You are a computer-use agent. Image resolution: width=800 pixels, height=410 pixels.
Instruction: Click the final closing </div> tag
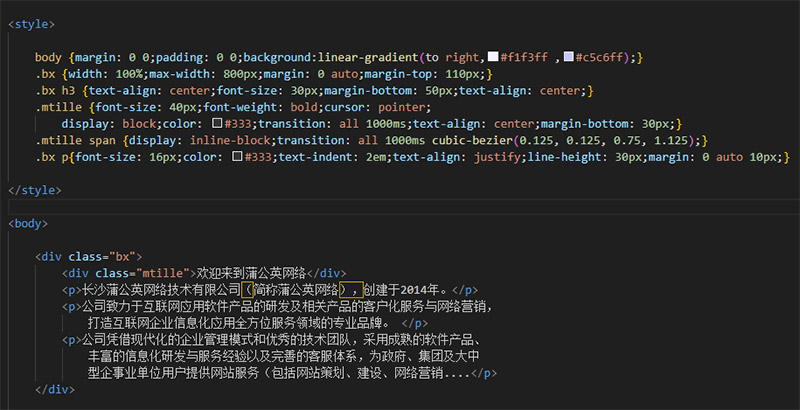55,389
